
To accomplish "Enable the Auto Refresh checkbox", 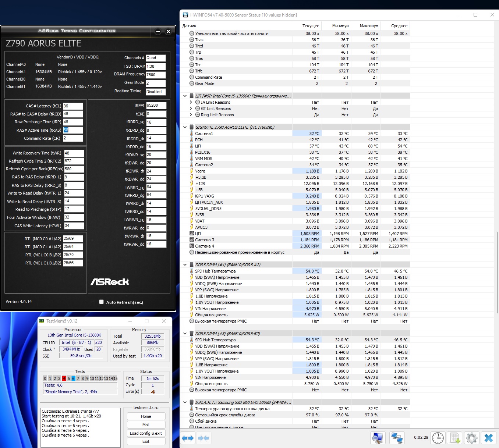I will click(101, 302).
